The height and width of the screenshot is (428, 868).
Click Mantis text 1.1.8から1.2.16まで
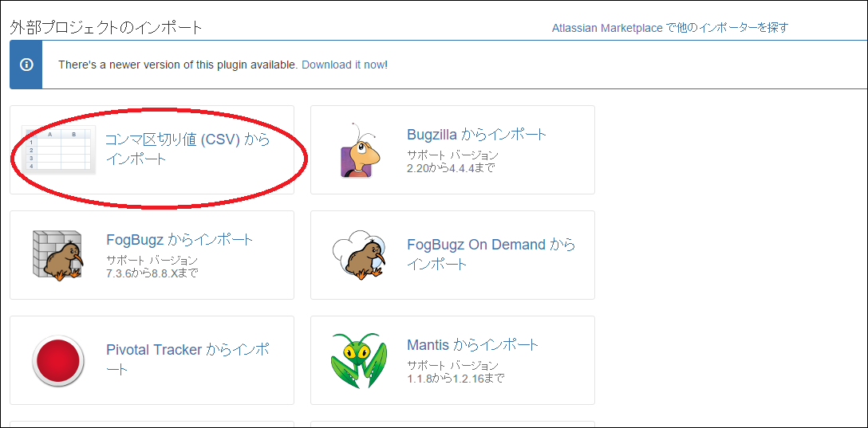pos(456,379)
